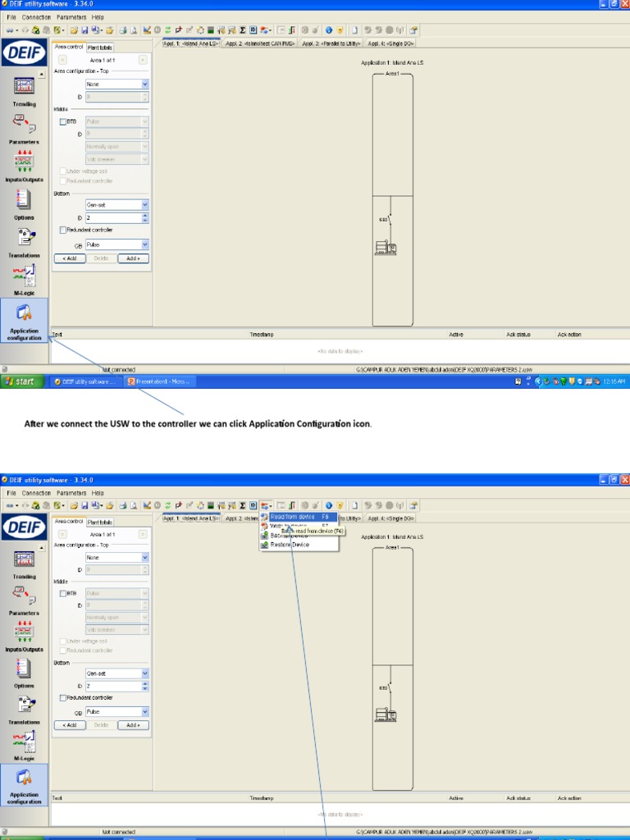
Task: Click the green refresh arrows in upper toolbar
Action: (167, 30)
